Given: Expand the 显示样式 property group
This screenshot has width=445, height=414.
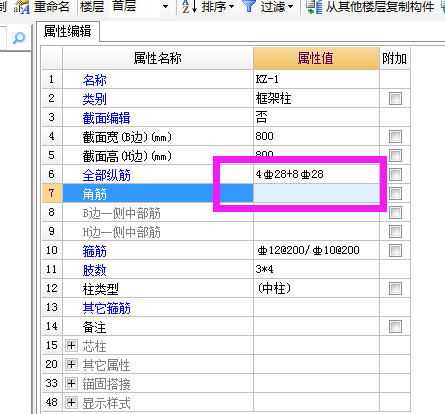Looking at the screenshot, I should (71, 402).
